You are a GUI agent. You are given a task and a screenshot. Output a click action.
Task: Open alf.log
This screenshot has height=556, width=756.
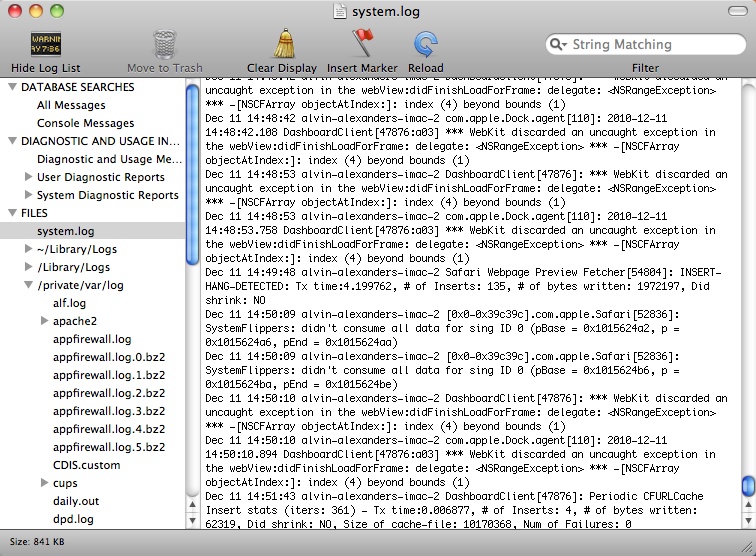click(69, 303)
